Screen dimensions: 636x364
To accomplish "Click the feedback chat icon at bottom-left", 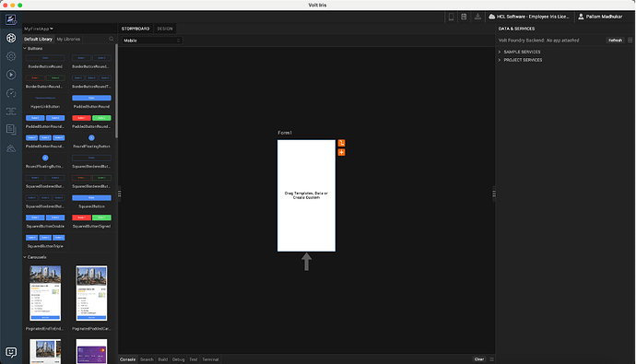I will [11, 352].
